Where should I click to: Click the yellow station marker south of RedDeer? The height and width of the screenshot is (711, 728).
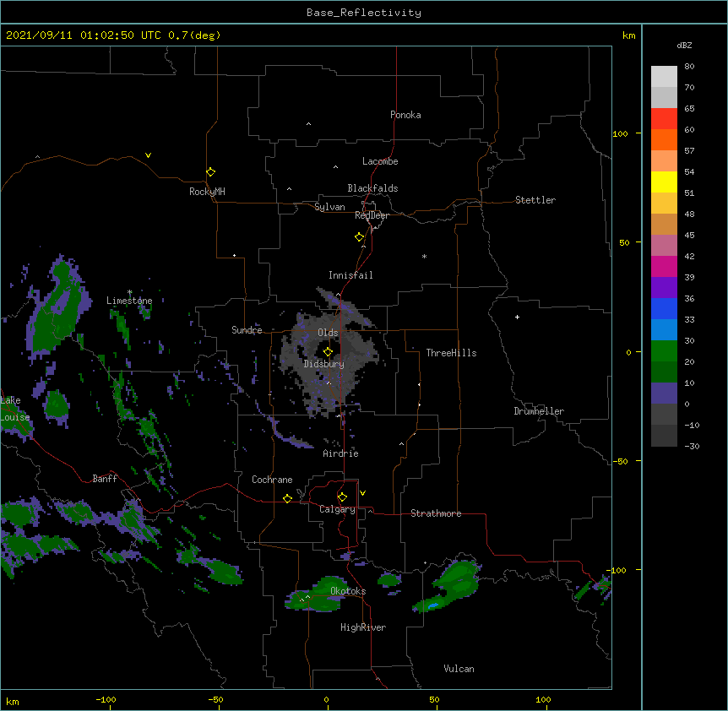click(360, 237)
